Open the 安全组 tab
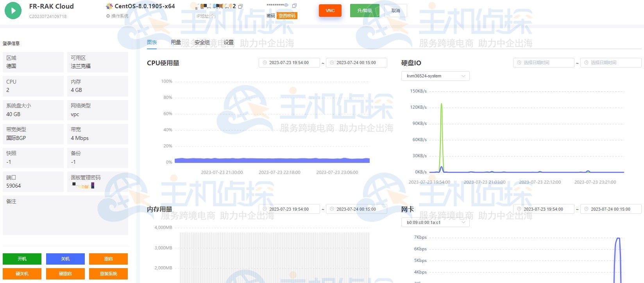644x283 pixels. [x=202, y=42]
